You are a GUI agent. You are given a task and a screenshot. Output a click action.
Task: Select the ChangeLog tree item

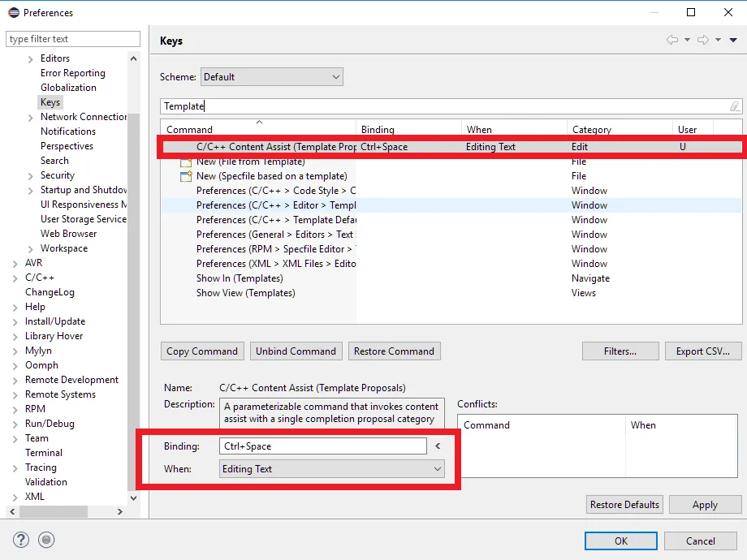(50, 292)
